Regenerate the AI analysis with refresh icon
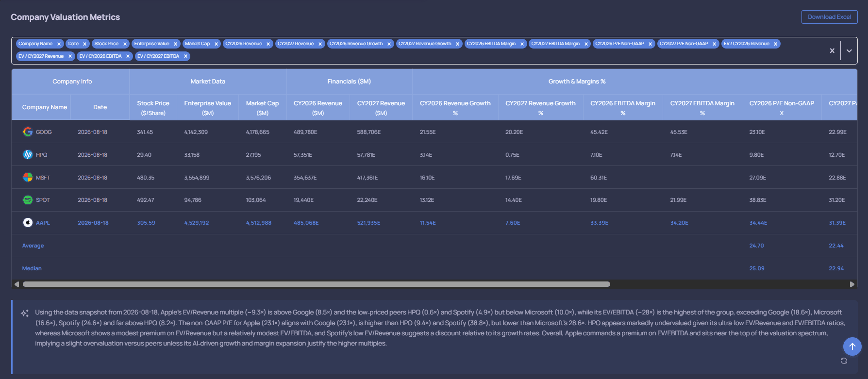This screenshot has height=379, width=868. (844, 361)
